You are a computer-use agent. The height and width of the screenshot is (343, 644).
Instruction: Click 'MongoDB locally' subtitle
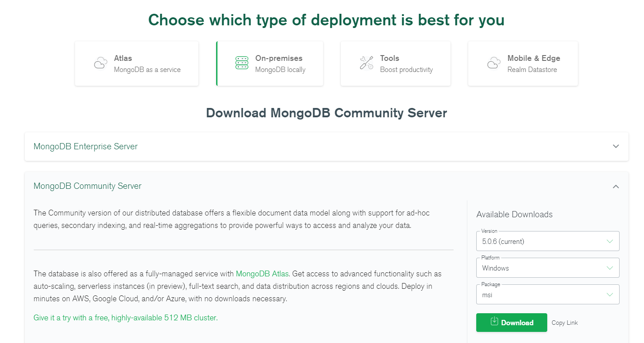click(280, 70)
